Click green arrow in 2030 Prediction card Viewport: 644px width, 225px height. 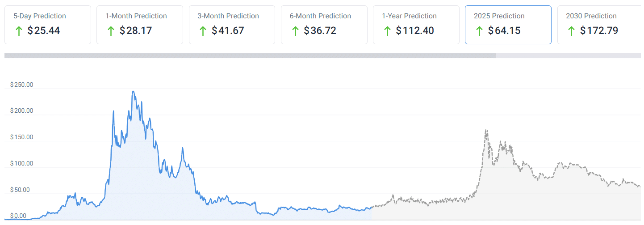point(571,31)
